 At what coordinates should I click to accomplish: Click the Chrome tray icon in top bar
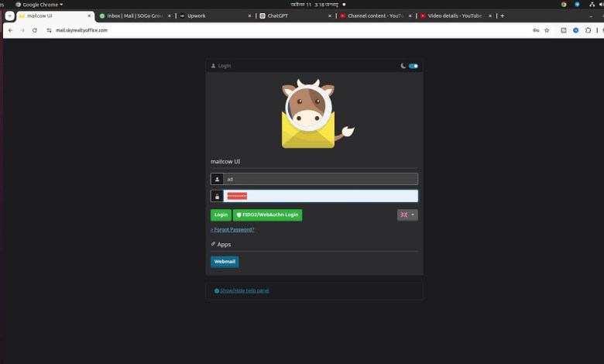click(x=564, y=5)
